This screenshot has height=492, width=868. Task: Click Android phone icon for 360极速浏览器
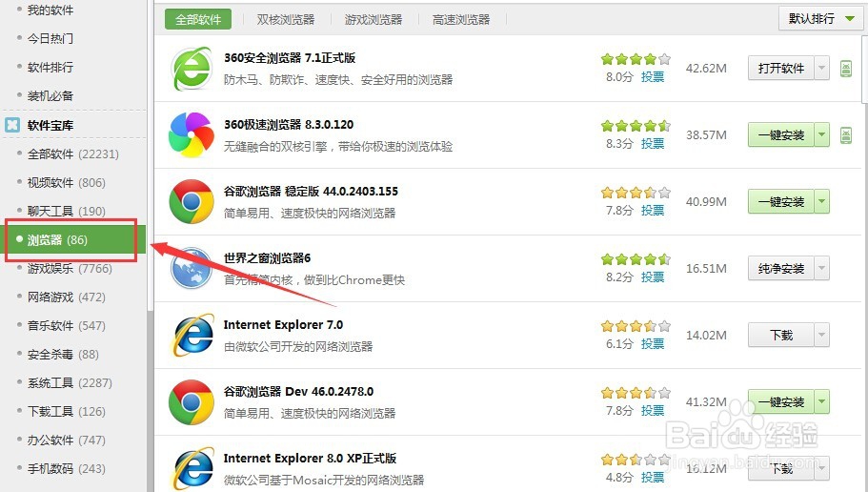(x=846, y=135)
